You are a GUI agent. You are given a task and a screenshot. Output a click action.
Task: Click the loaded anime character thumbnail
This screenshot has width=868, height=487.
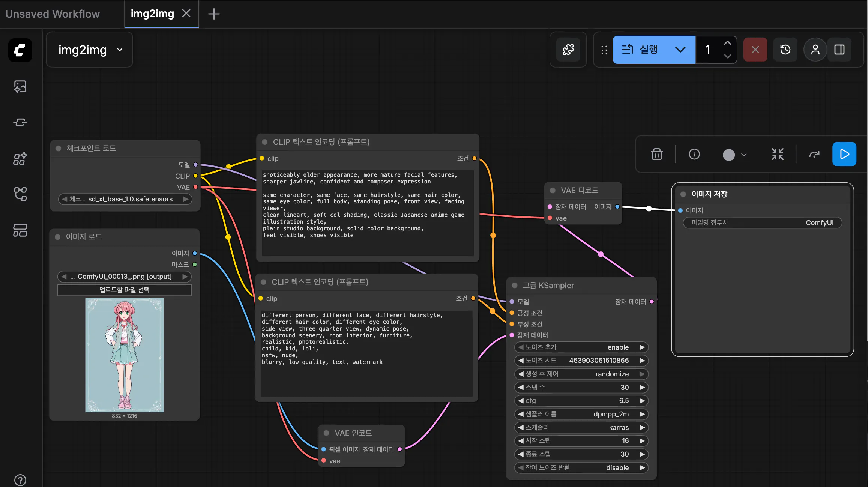point(125,355)
